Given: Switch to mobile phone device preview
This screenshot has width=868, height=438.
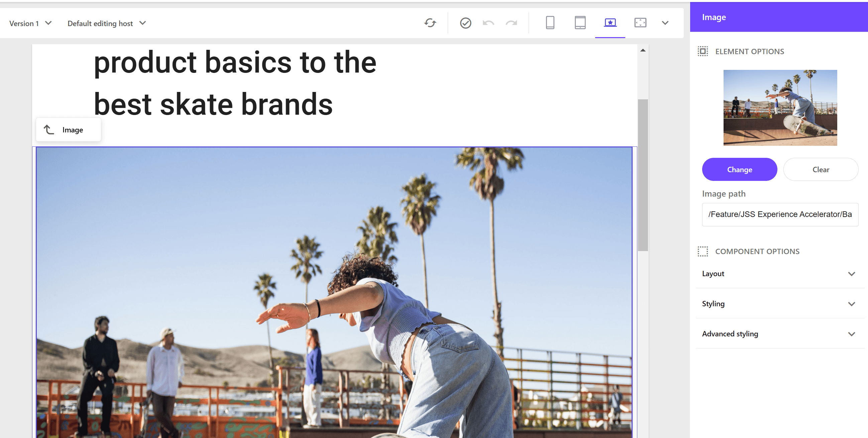Looking at the screenshot, I should pos(550,23).
